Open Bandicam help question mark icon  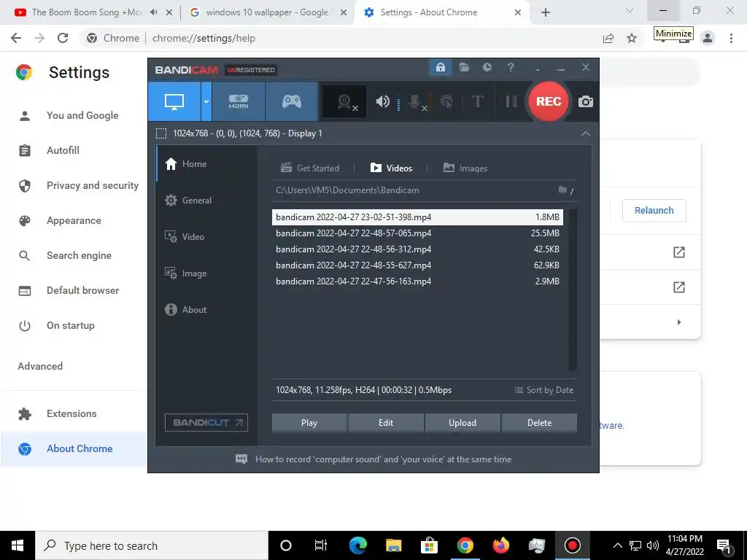tap(511, 68)
